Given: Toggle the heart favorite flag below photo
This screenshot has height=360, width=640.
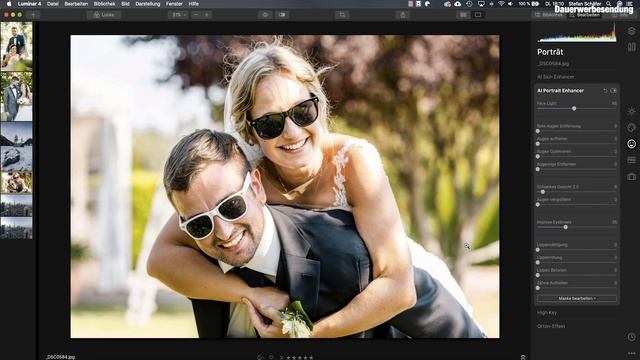Looking at the screenshot, I should (x=271, y=358).
